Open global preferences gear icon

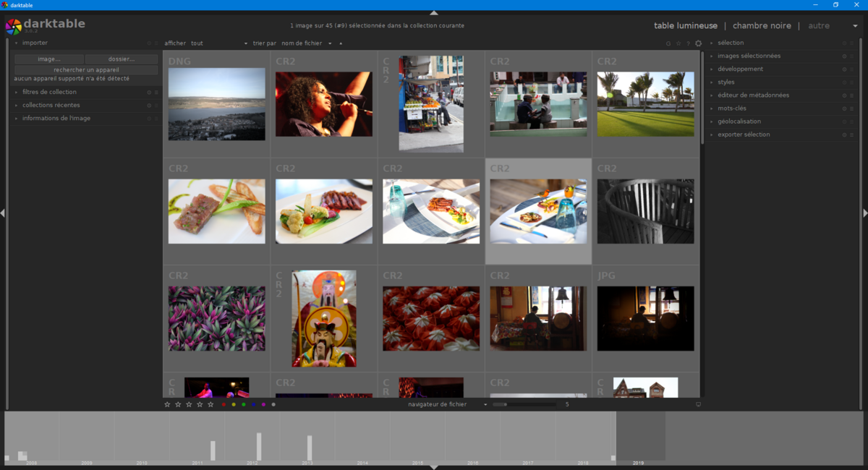point(698,43)
